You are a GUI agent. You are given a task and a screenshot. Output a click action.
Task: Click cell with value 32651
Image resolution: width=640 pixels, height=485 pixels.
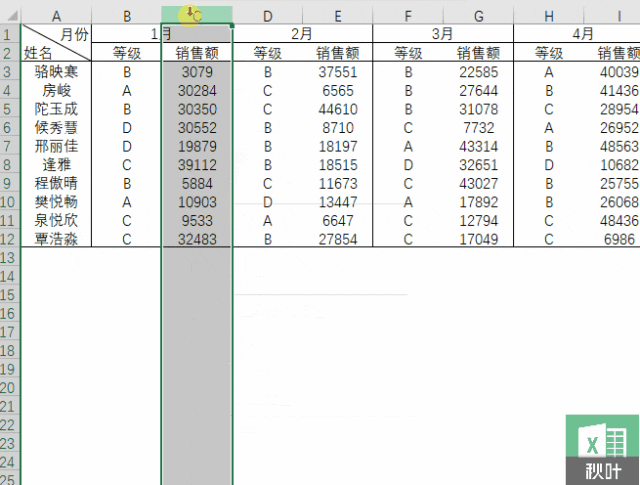pos(478,165)
